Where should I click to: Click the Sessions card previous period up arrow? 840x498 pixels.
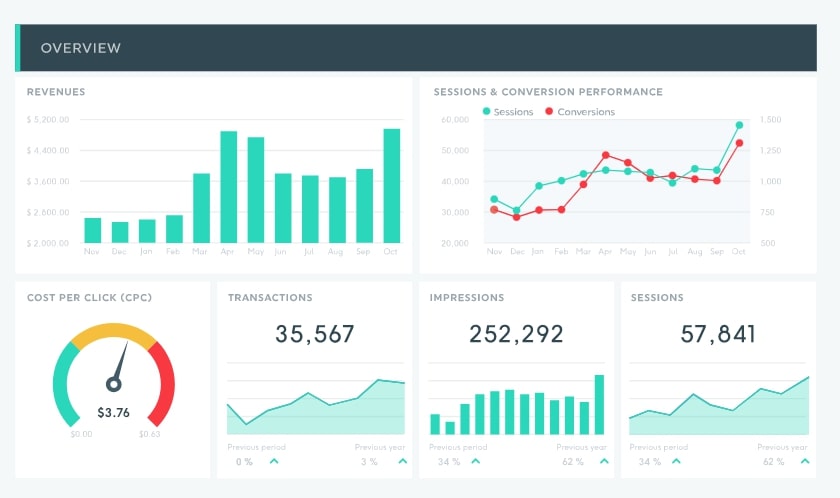click(676, 461)
